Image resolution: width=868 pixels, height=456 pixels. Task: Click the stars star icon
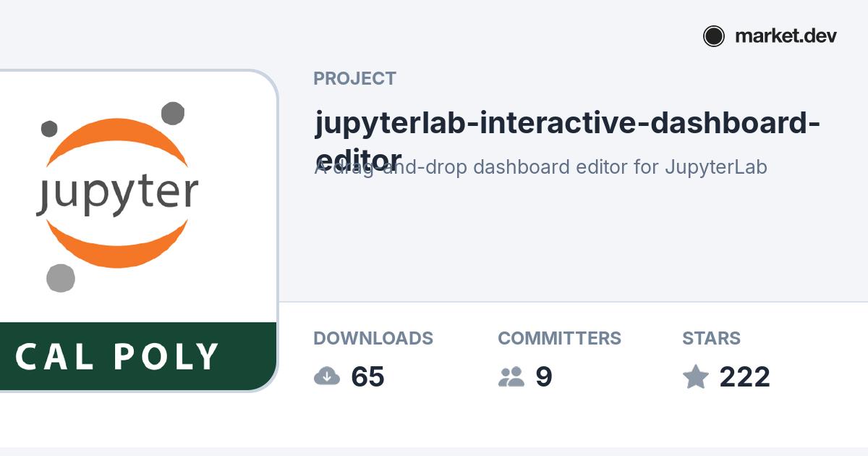(x=696, y=376)
